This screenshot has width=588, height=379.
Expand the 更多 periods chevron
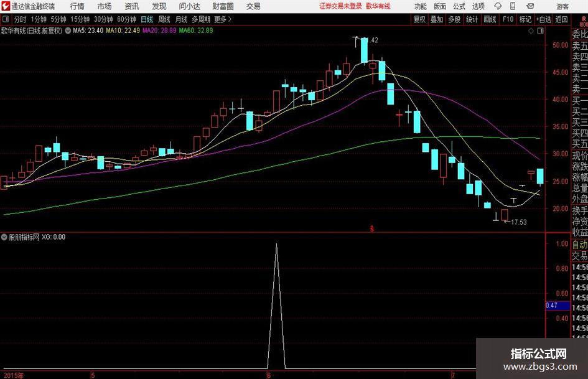230,19
